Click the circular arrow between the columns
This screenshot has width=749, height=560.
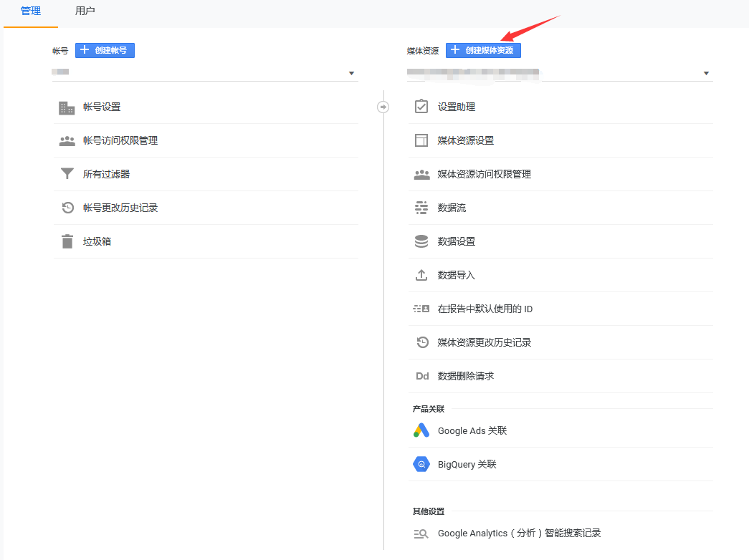pyautogui.click(x=383, y=107)
